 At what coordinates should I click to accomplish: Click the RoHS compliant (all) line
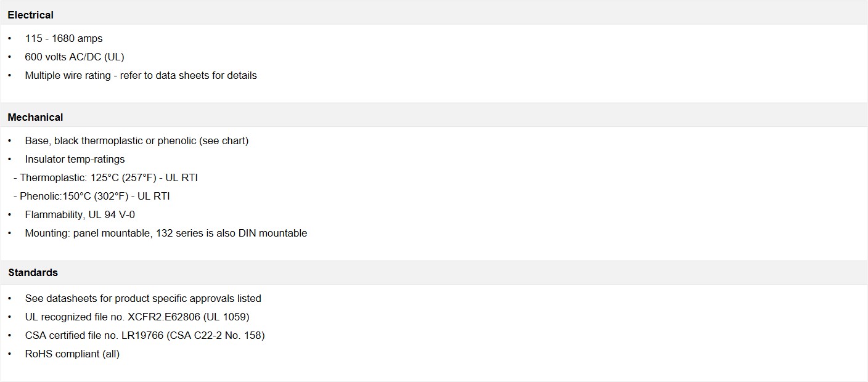72,354
